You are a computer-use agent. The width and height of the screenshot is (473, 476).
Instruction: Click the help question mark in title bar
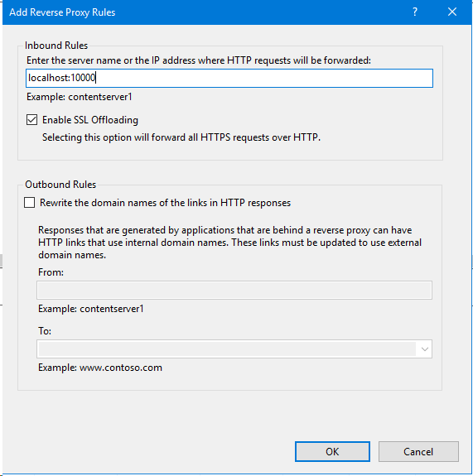415,12
